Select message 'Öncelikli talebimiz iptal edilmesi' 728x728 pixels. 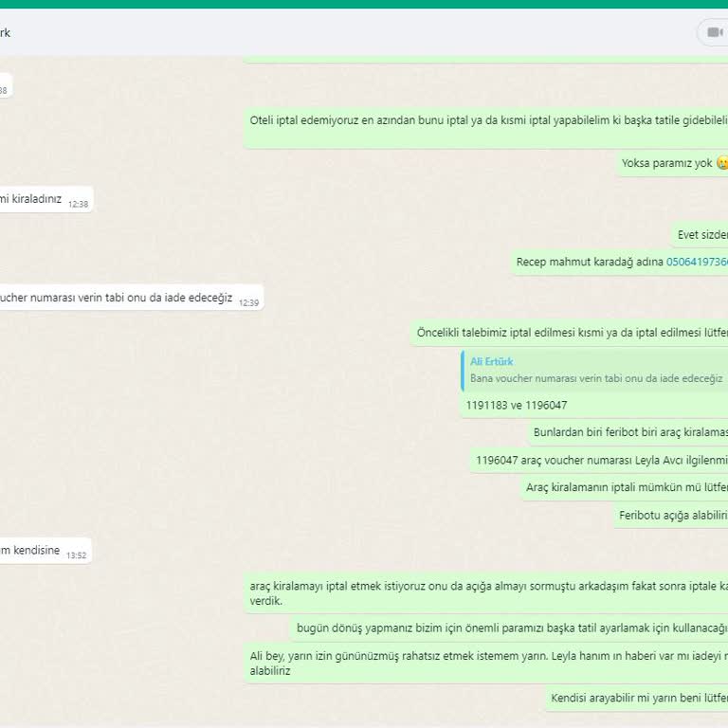pos(569,333)
